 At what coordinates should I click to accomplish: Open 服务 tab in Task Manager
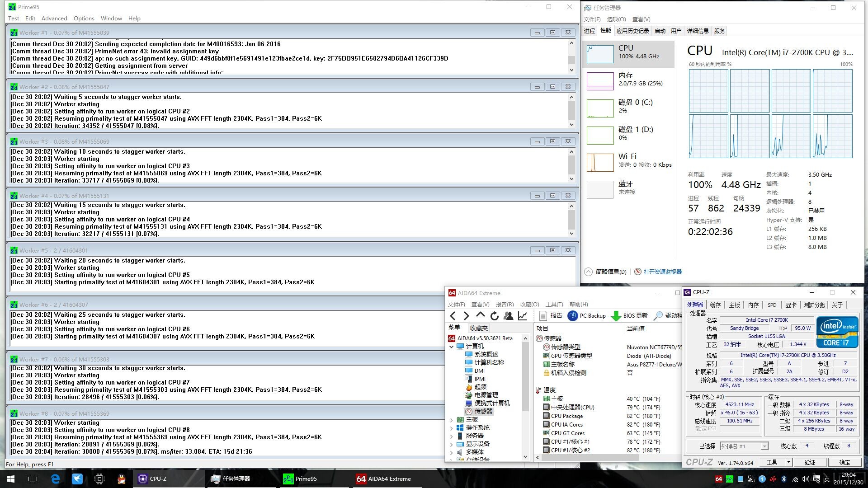719,31
